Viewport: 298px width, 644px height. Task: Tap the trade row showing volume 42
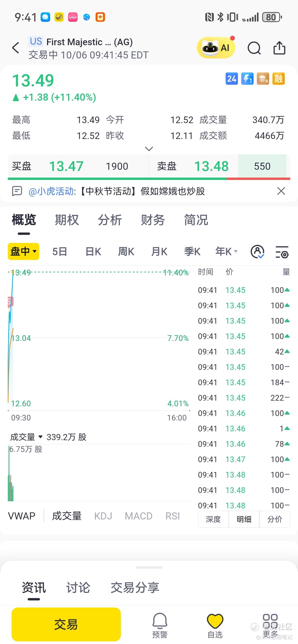click(x=244, y=352)
